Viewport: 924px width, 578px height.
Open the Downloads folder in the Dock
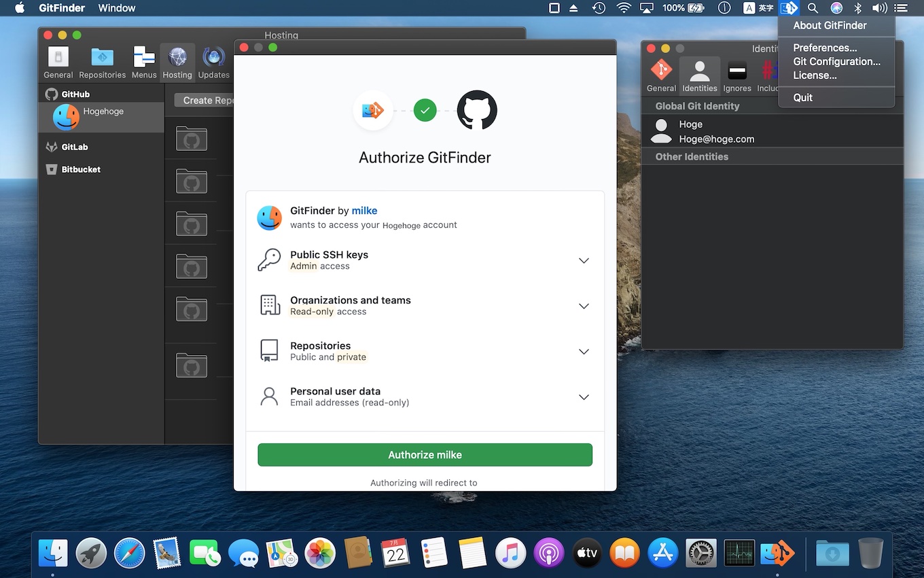[832, 552]
